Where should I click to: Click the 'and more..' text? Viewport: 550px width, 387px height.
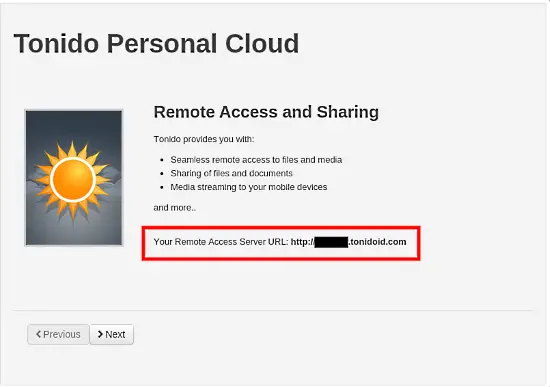(x=175, y=208)
